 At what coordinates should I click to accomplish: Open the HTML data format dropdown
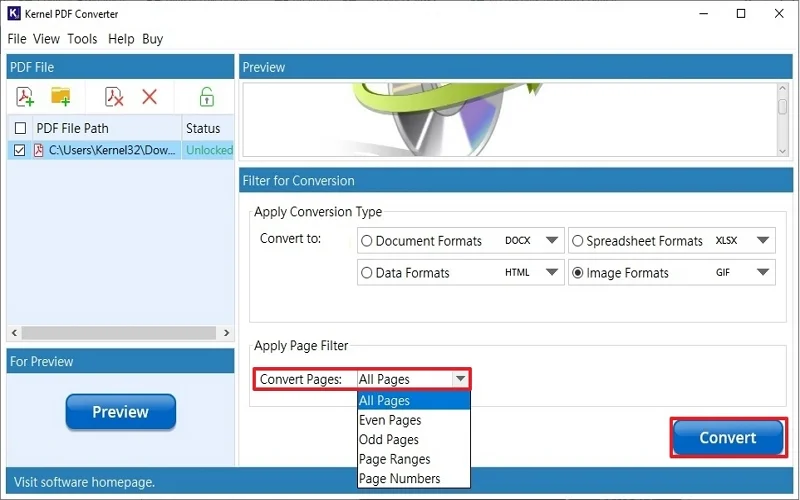click(552, 272)
